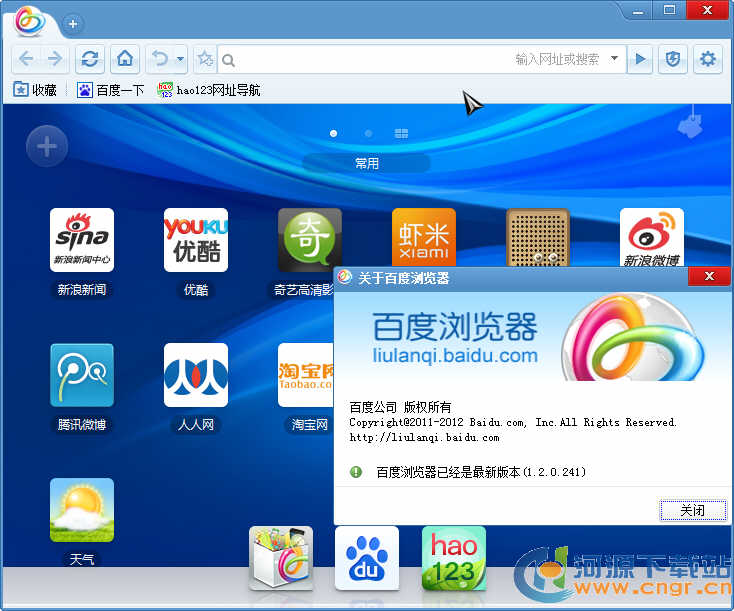Open the security shield icon
The height and width of the screenshot is (611, 734).
673,59
